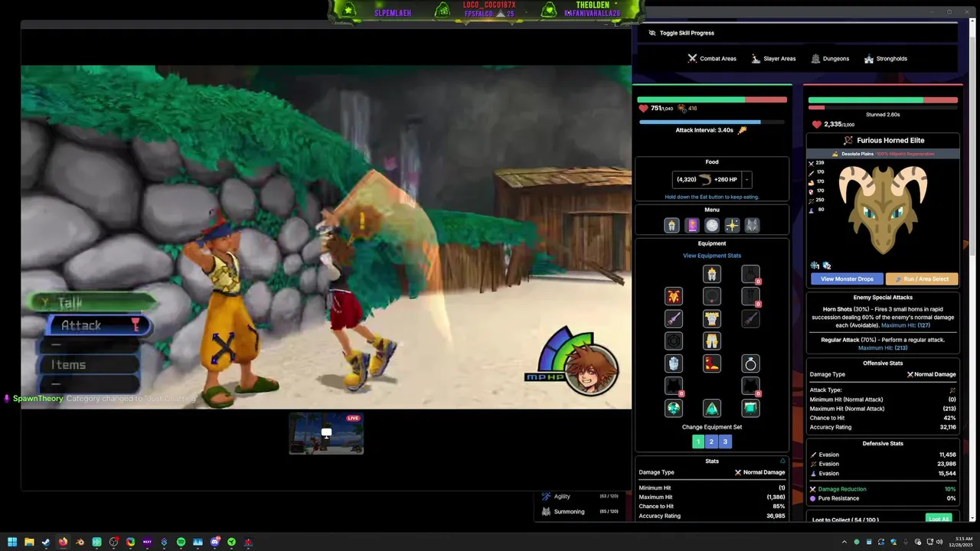The image size is (980, 551).
Task: Open the platelegs equipment slot
Action: 712,341
